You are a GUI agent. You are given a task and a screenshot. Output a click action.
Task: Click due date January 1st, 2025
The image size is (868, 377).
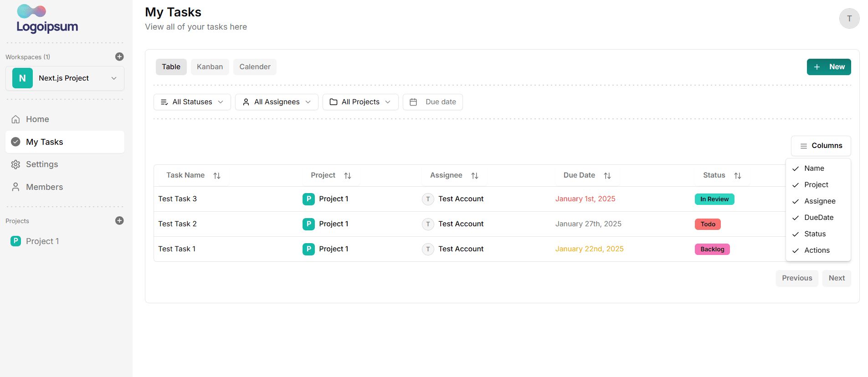(x=585, y=199)
